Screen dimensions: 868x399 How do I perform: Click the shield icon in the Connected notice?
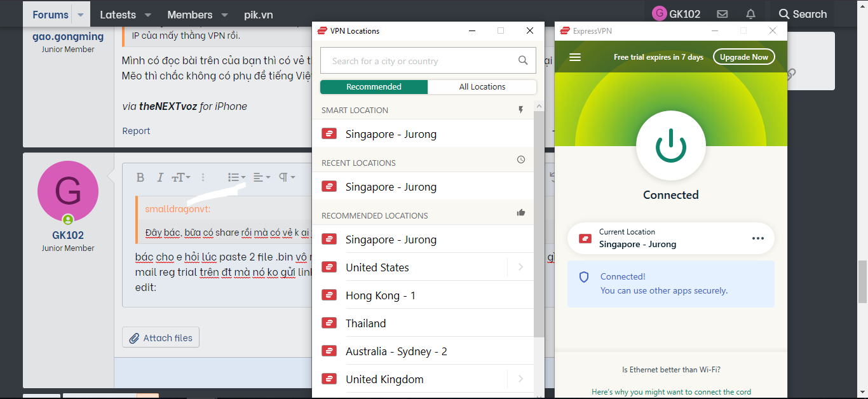[x=584, y=277]
